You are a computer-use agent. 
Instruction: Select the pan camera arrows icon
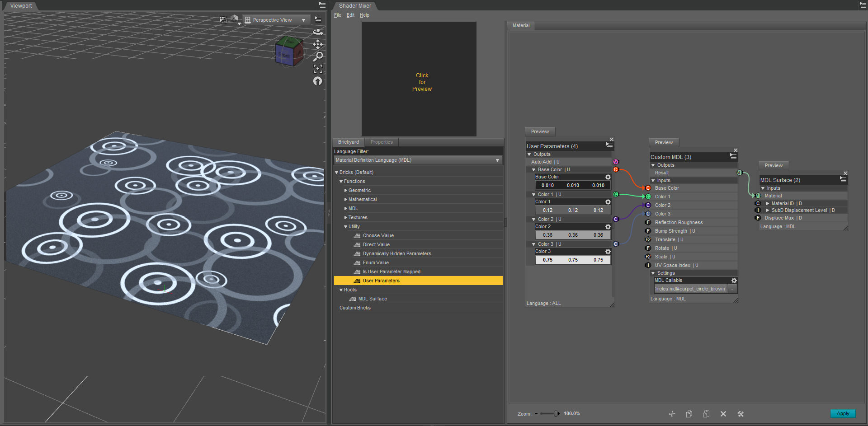pos(318,44)
